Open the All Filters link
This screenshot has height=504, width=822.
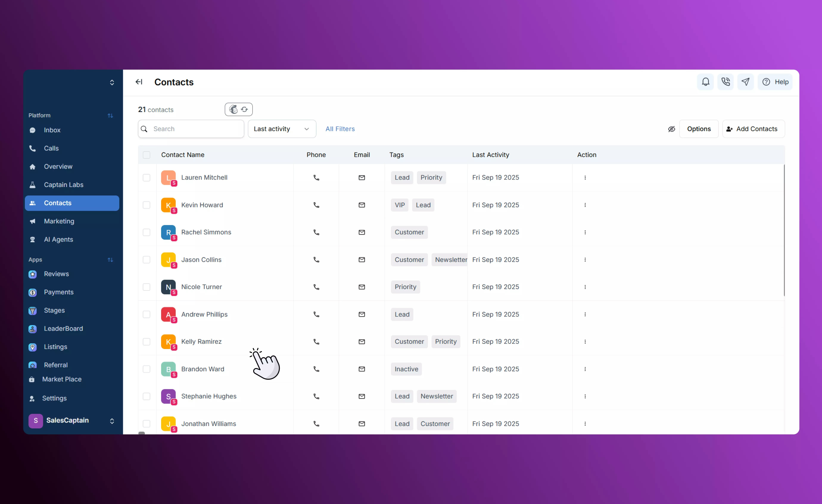click(340, 129)
